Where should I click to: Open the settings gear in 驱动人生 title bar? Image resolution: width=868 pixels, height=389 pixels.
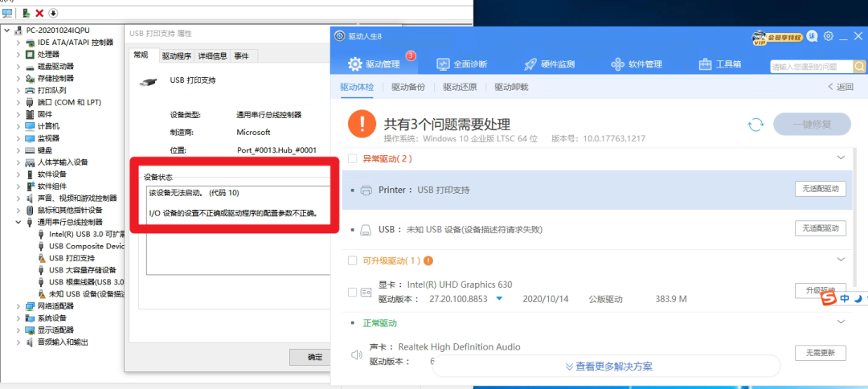point(828,36)
